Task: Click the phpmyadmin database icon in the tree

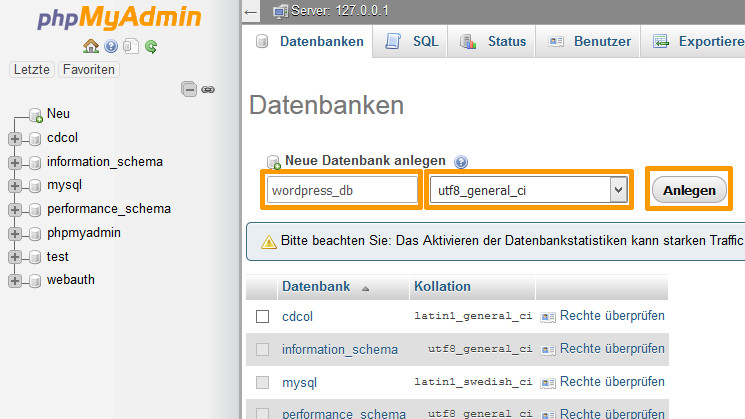Action: click(35, 234)
